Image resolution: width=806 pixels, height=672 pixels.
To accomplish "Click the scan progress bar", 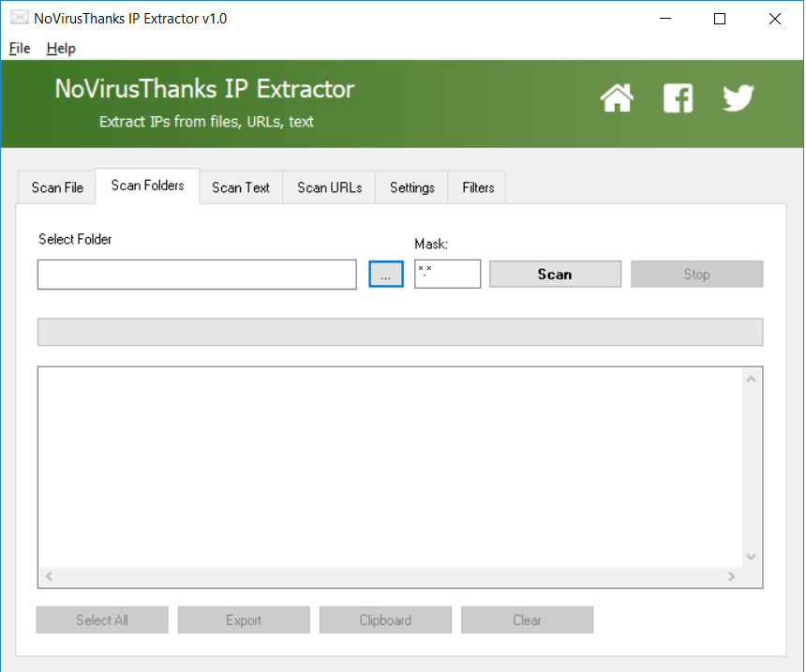I will point(400,332).
